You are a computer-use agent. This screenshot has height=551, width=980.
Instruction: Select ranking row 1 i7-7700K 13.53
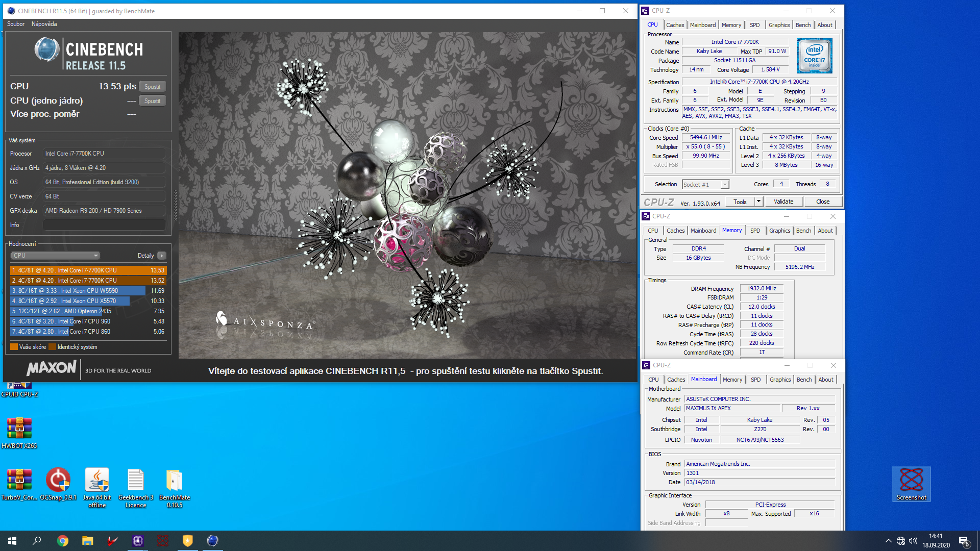88,270
